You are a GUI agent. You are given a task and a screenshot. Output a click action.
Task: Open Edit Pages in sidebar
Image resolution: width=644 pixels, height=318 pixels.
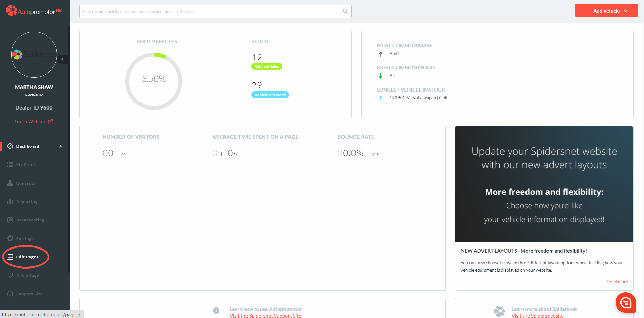point(27,257)
